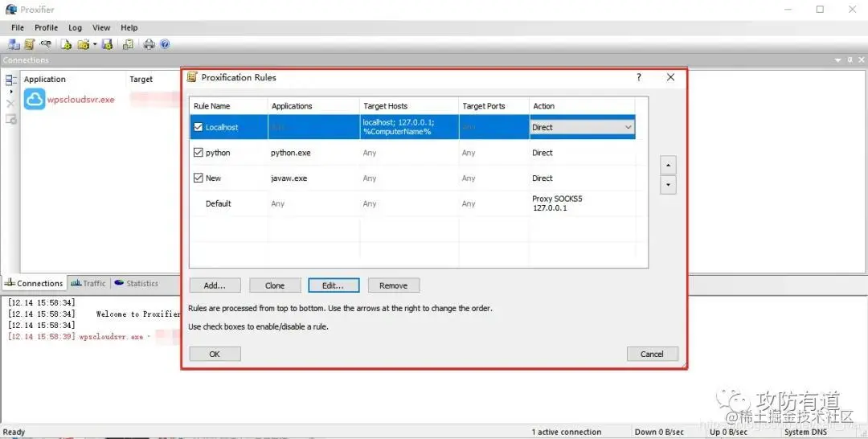Screen dimensions: 868x439
Task: Click the blue help question toolbar icon
Action: coord(165,44)
